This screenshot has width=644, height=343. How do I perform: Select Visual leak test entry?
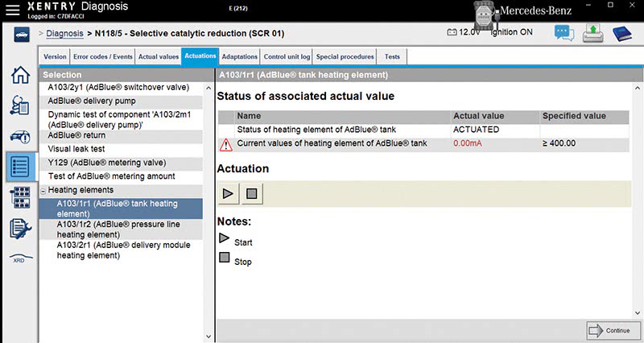pos(122,149)
